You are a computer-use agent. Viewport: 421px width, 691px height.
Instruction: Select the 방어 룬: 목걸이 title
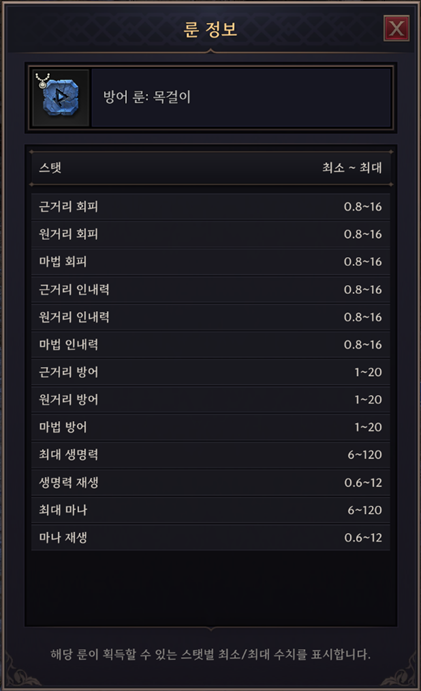(147, 97)
